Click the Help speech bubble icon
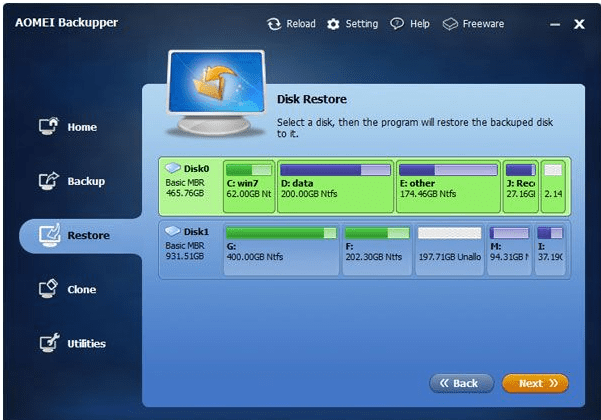Viewport: 601px width, 420px height. (397, 24)
